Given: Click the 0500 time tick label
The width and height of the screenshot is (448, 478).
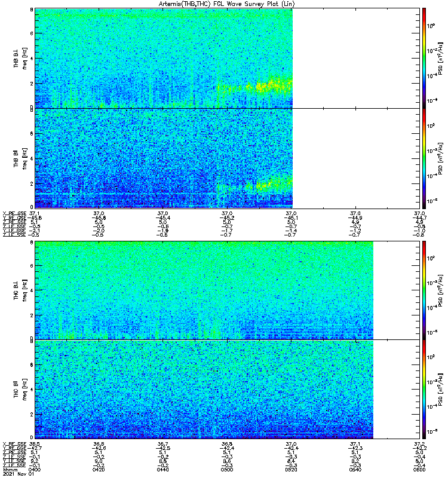Looking at the screenshot, I should point(227,470).
